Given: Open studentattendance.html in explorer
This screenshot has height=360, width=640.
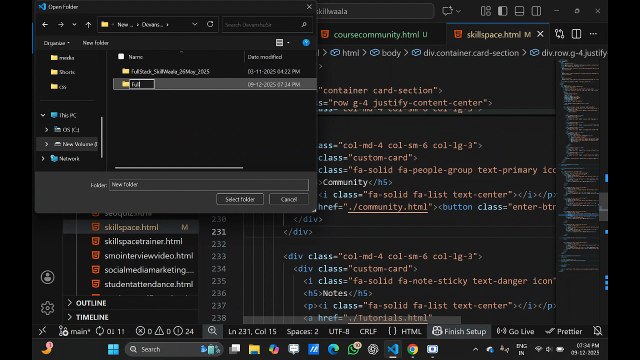Looking at the screenshot, I should click(149, 284).
